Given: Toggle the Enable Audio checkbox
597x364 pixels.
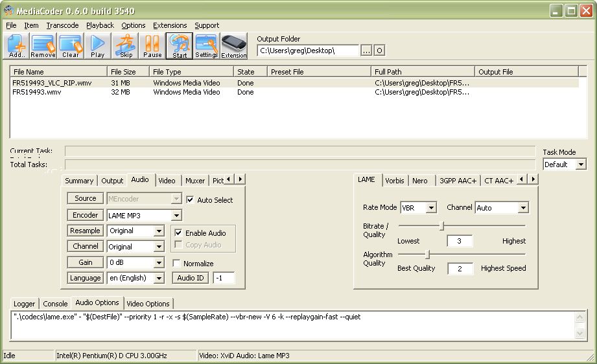Looking at the screenshot, I should [178, 233].
